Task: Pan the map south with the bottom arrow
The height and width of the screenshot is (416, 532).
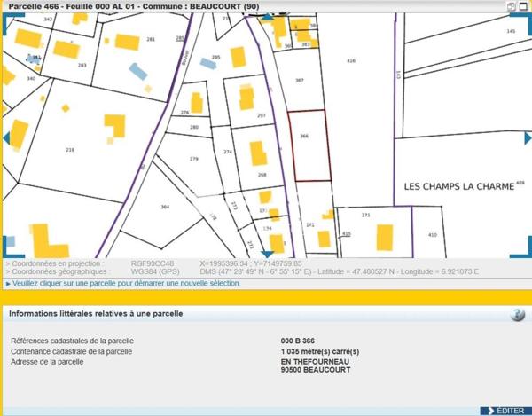Action: [x=268, y=255]
